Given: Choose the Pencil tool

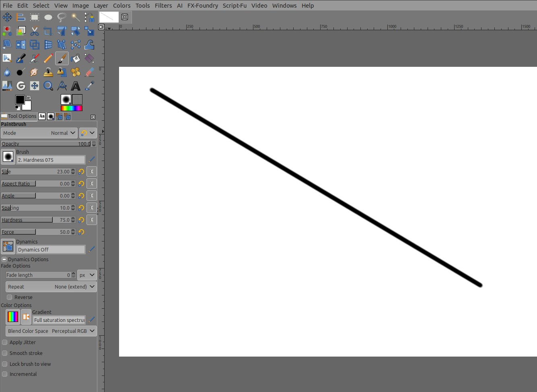Looking at the screenshot, I should coord(48,58).
